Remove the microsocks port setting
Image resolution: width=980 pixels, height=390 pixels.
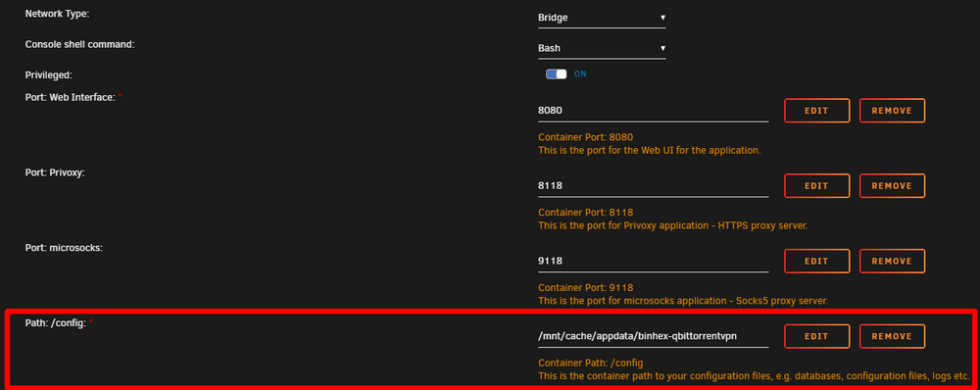click(x=892, y=261)
